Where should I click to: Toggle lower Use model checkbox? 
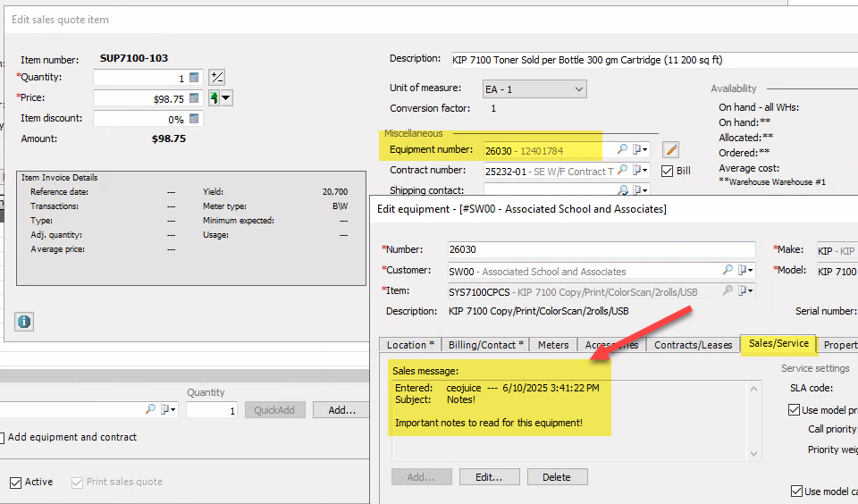pyautogui.click(x=796, y=491)
